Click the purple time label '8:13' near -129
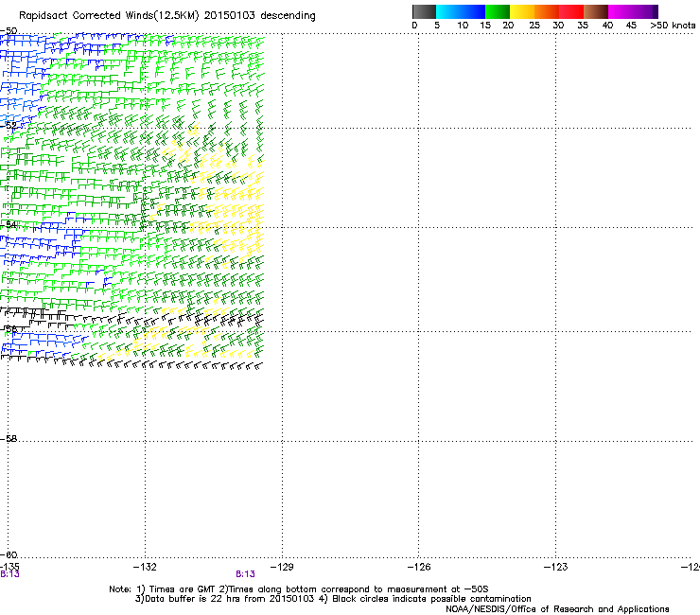Screen dimensions: 700x615 click(245, 574)
